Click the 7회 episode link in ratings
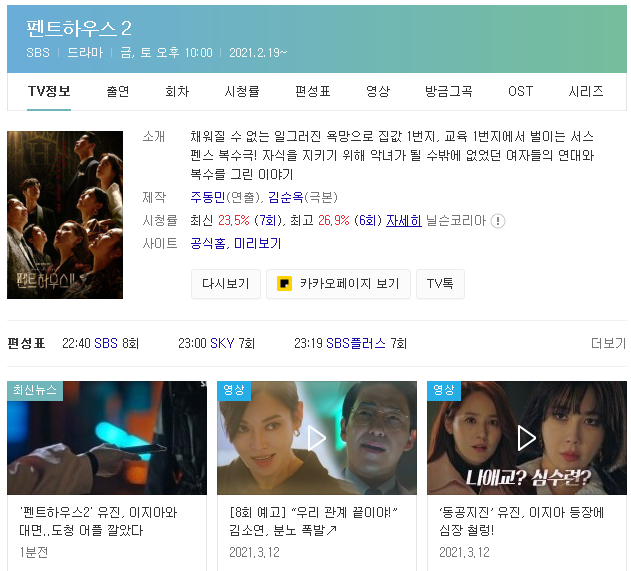The image size is (631, 571). coord(268,221)
